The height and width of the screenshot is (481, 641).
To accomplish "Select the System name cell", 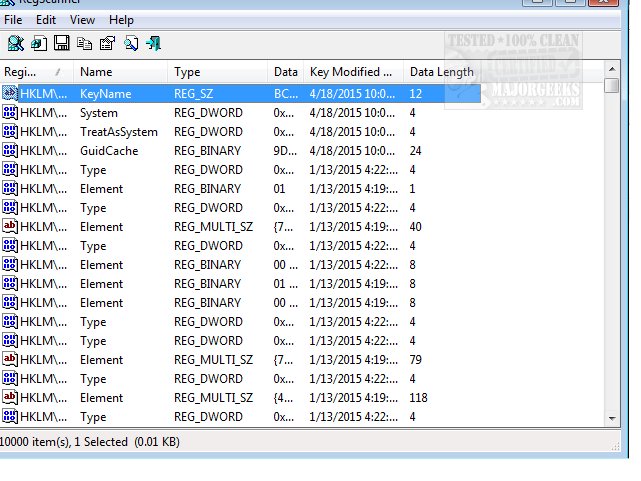I will pos(99,113).
